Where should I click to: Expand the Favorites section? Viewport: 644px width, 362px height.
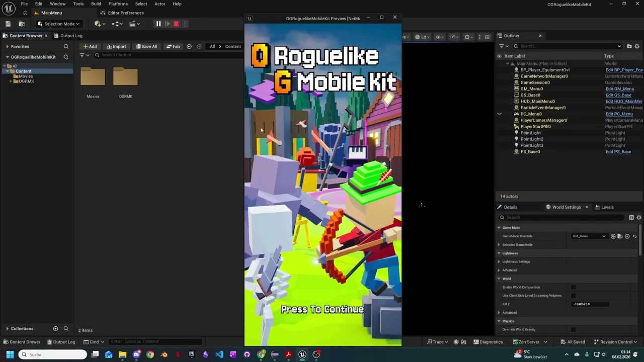pyautogui.click(x=7, y=46)
